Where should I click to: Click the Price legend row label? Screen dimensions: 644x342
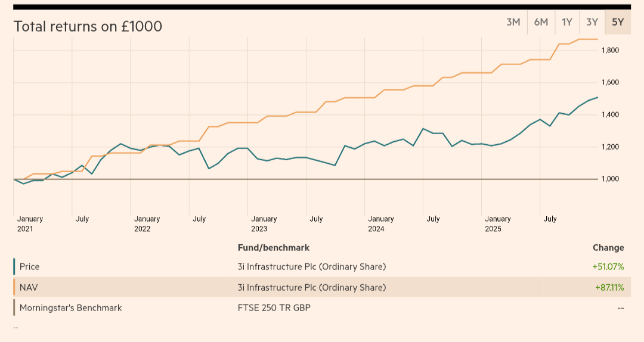[30, 266]
